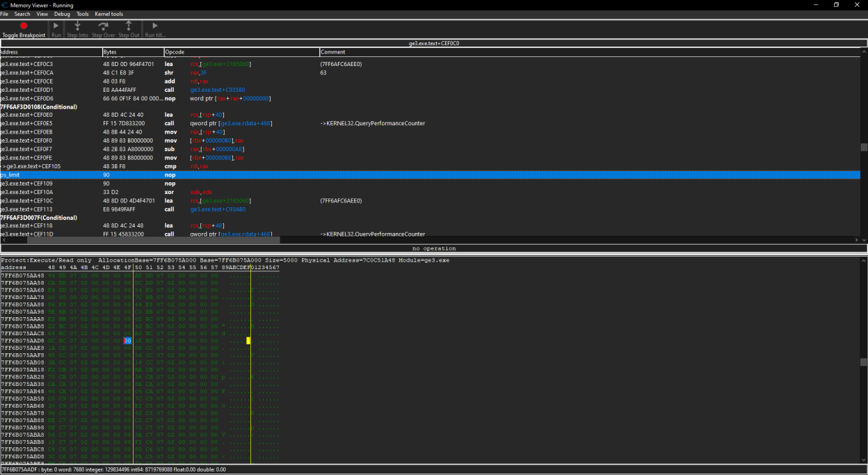The height and width of the screenshot is (475, 868).
Task: Click the selected 00 byte in hex view
Action: pos(127,341)
